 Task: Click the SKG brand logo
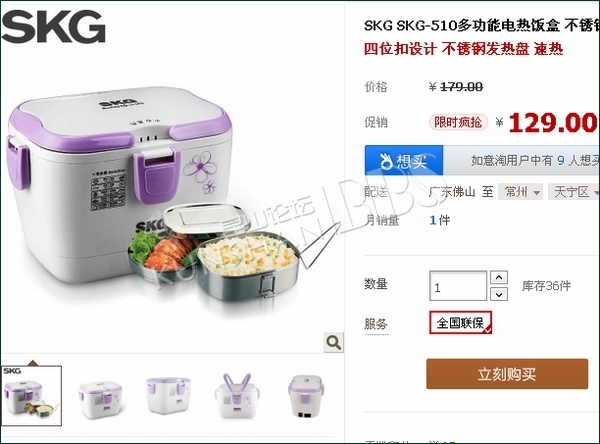point(54,26)
